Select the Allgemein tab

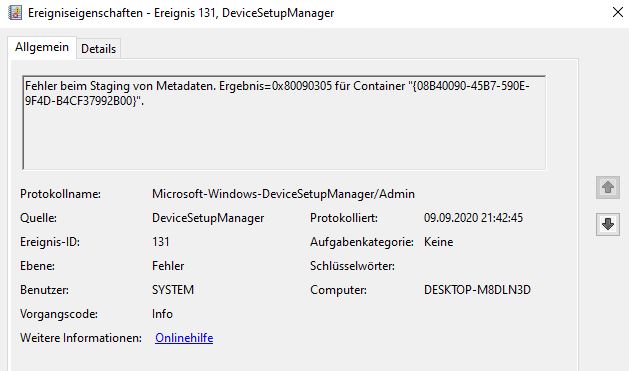pos(42,47)
